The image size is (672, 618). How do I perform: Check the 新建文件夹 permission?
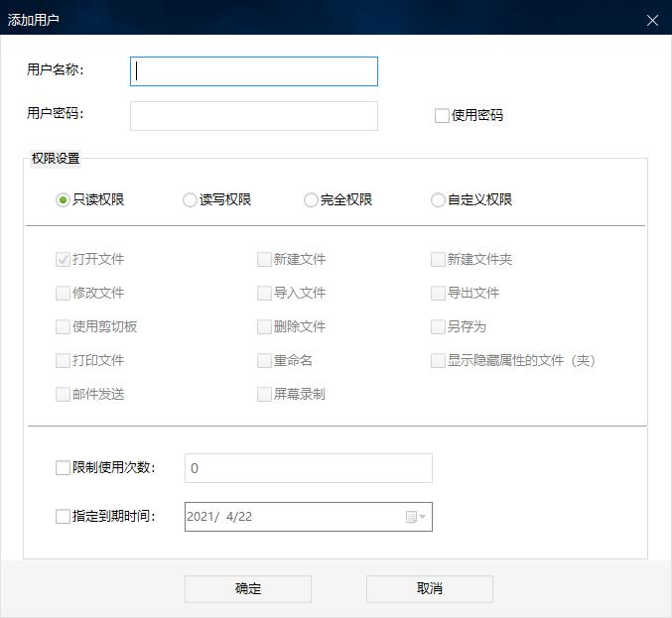(438, 259)
